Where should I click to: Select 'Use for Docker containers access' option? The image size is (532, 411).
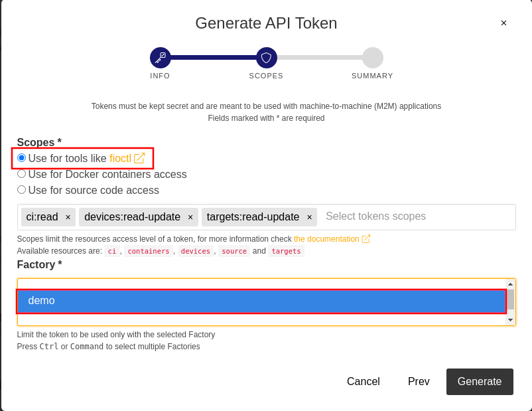click(x=22, y=174)
